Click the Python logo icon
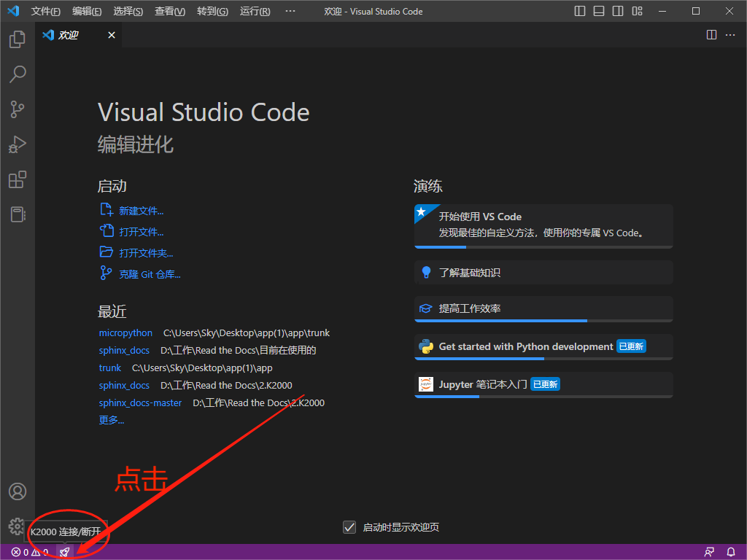Screen dimensions: 747x560 click(x=426, y=346)
